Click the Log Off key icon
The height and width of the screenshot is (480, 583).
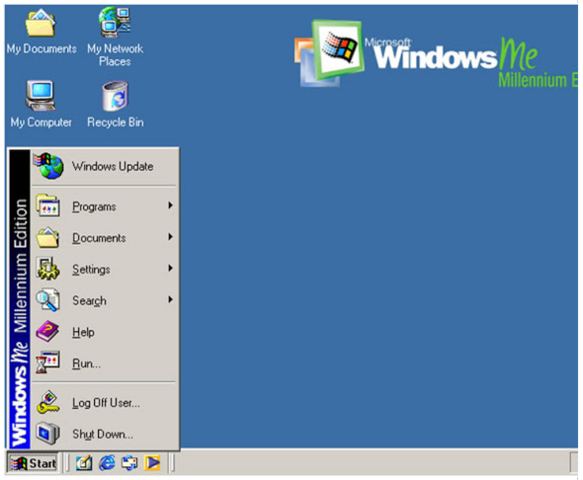(48, 402)
